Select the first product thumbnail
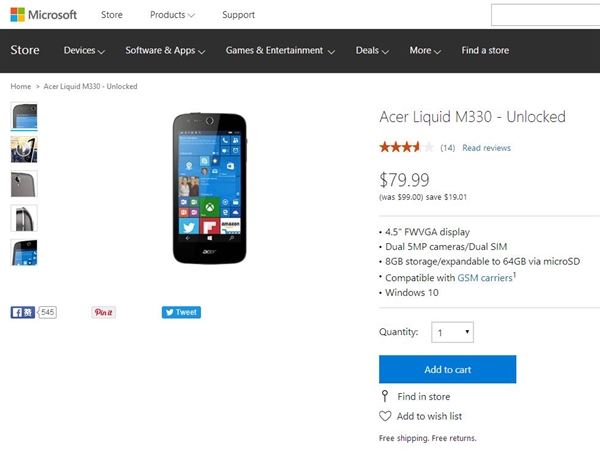The image size is (600, 453). tap(24, 116)
